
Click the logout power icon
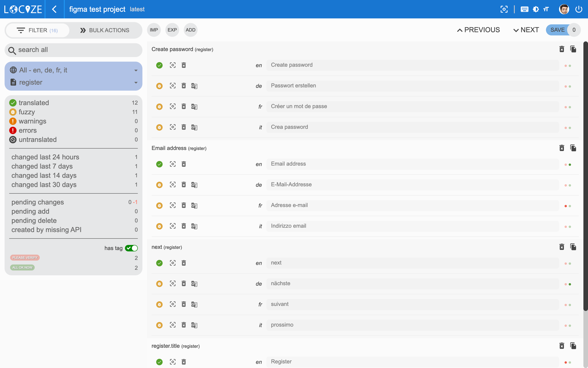(579, 9)
